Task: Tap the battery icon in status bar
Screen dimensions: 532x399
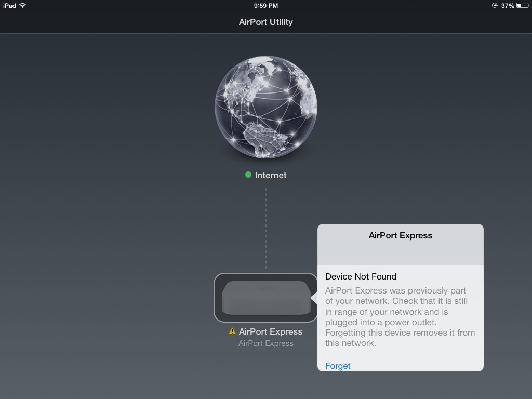Action: pyautogui.click(x=523, y=5)
